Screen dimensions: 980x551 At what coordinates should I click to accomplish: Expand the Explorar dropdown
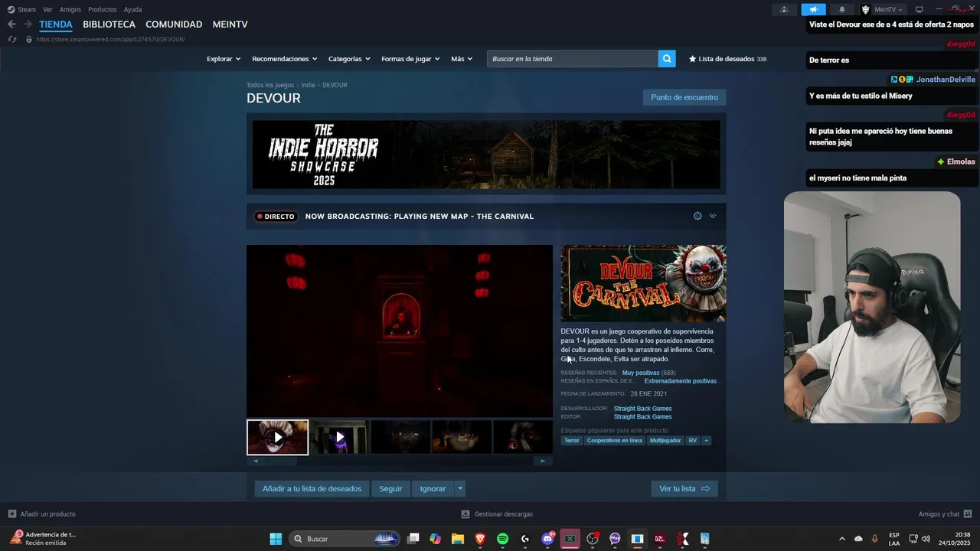(x=224, y=59)
